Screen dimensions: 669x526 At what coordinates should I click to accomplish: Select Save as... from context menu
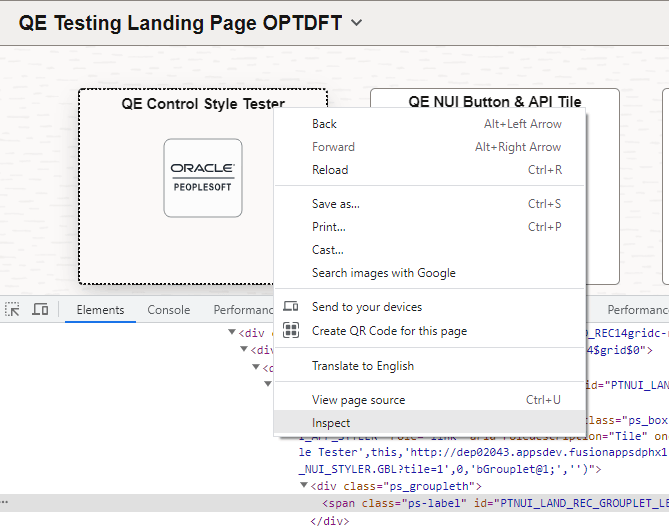429,204
